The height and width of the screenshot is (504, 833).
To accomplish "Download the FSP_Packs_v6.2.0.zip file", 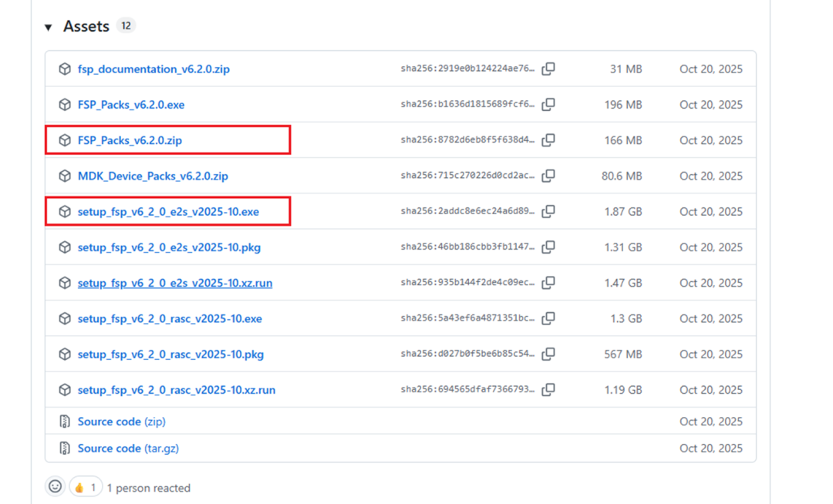I will click(130, 140).
